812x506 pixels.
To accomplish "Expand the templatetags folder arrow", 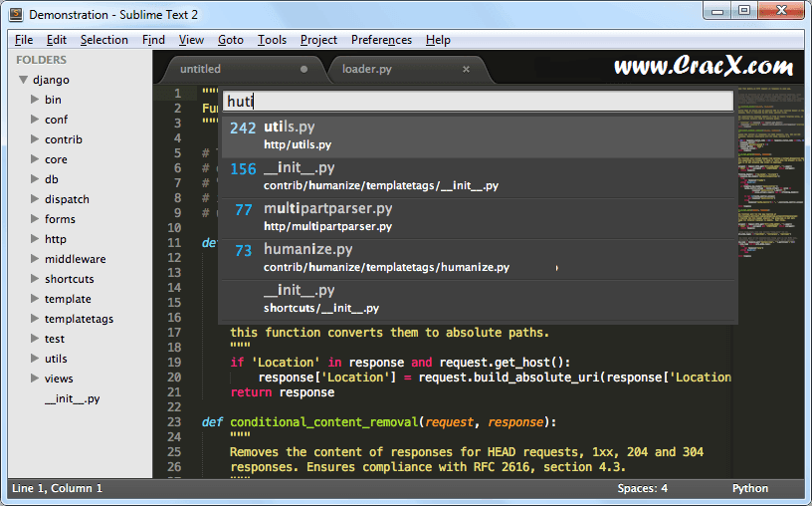I will click(34, 319).
